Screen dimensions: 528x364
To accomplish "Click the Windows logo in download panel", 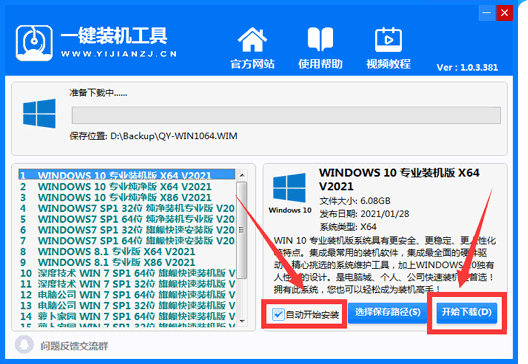I will click(x=39, y=113).
